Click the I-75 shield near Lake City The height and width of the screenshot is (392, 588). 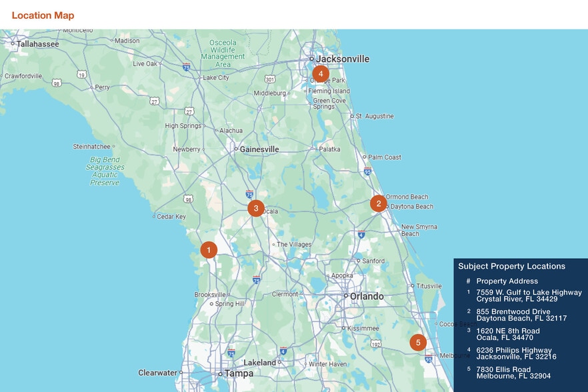(x=187, y=67)
